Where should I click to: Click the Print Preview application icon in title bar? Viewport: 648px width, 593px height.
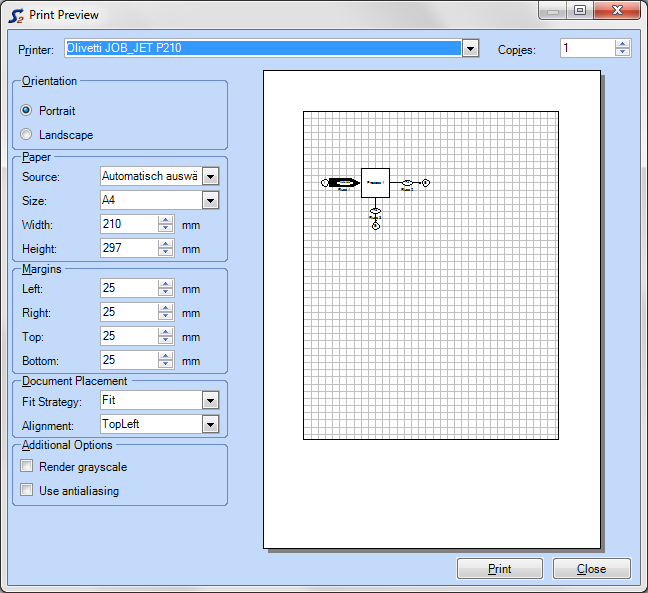[16, 16]
